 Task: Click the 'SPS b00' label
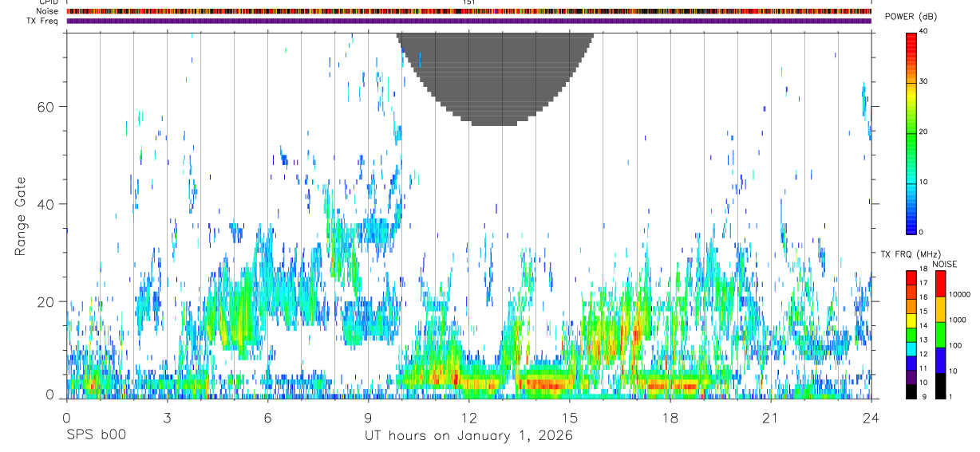click(96, 436)
